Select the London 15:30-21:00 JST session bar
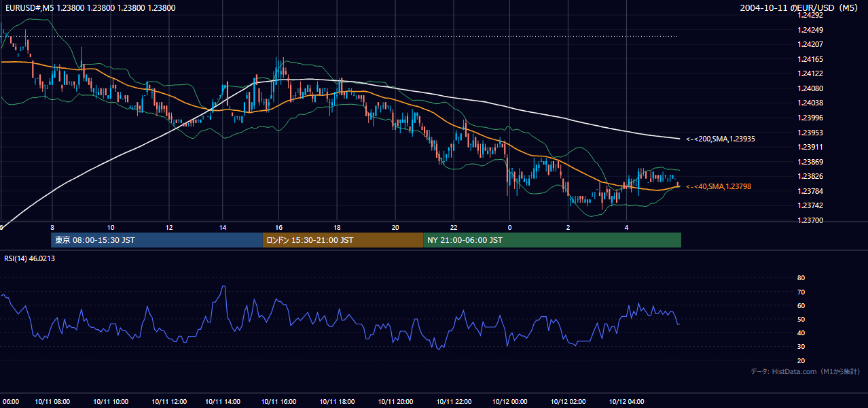Screen dimensions: 868x408 coord(343,240)
